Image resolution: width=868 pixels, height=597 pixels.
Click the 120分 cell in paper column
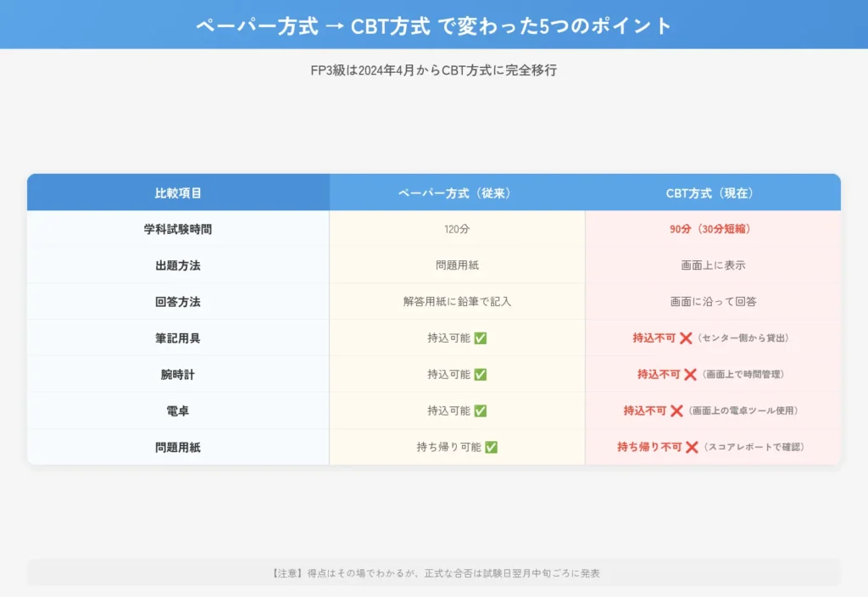(x=457, y=228)
